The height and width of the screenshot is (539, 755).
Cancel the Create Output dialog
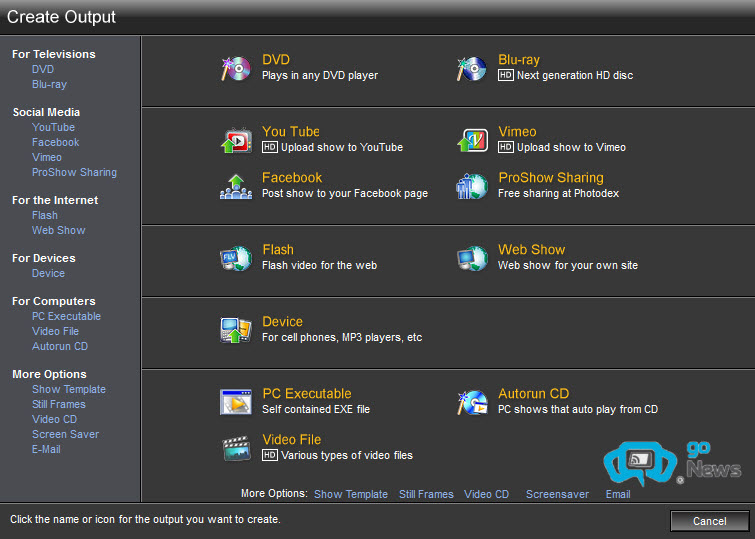point(709,521)
